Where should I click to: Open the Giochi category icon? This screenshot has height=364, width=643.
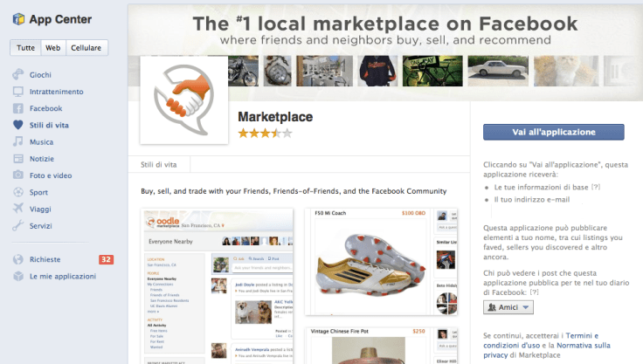point(18,74)
